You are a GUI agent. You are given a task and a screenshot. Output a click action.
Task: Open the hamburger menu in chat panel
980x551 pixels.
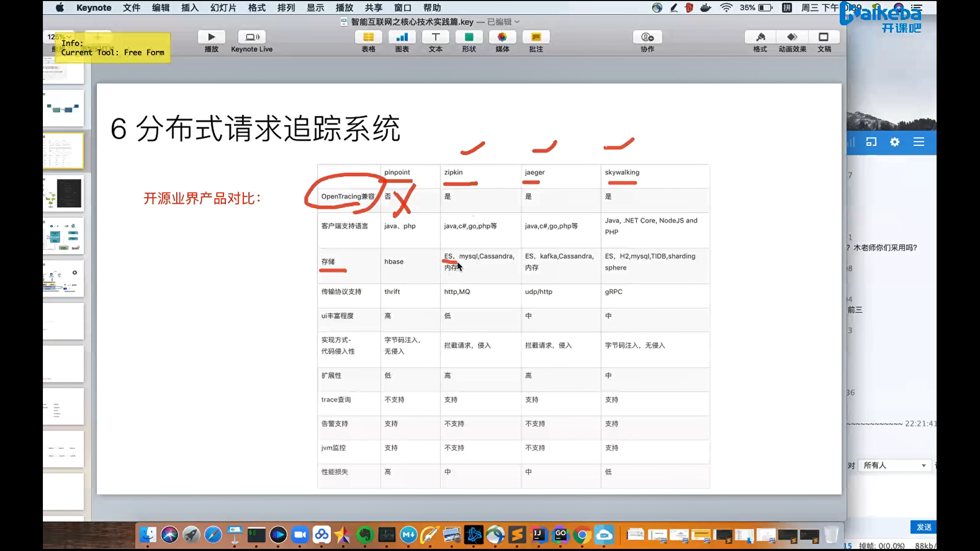pyautogui.click(x=919, y=142)
